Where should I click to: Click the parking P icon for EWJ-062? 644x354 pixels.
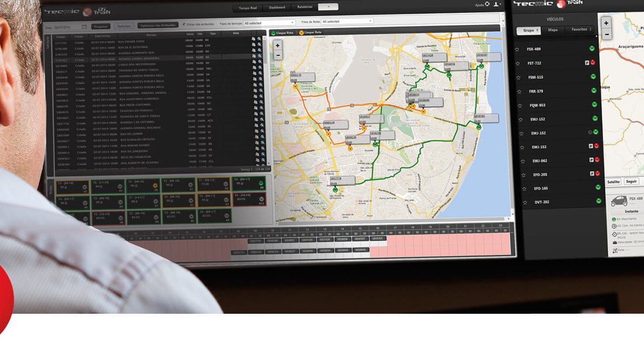click(x=591, y=160)
